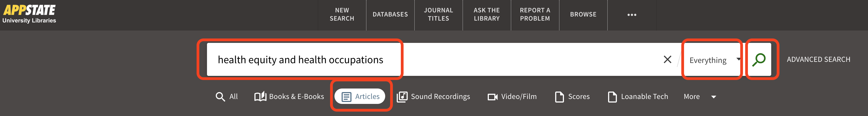Open the three-dots overflow menu
Viewport: 868px width, 116px height.
[632, 15]
